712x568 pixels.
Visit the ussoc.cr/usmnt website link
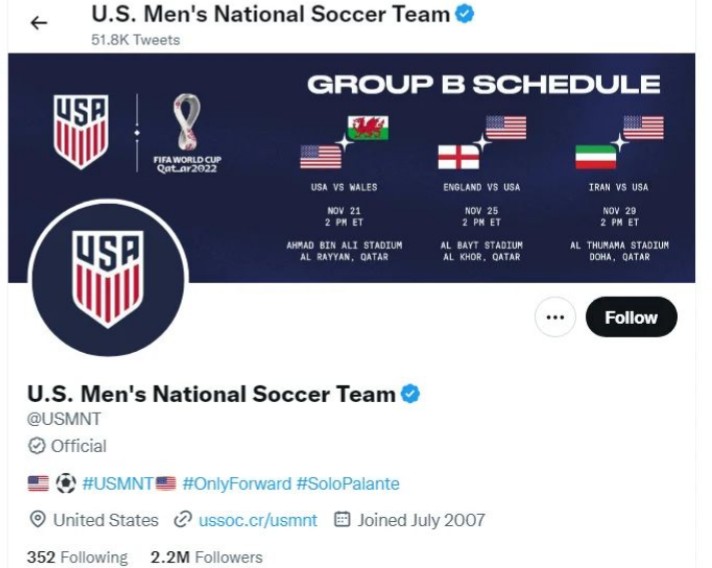258,520
